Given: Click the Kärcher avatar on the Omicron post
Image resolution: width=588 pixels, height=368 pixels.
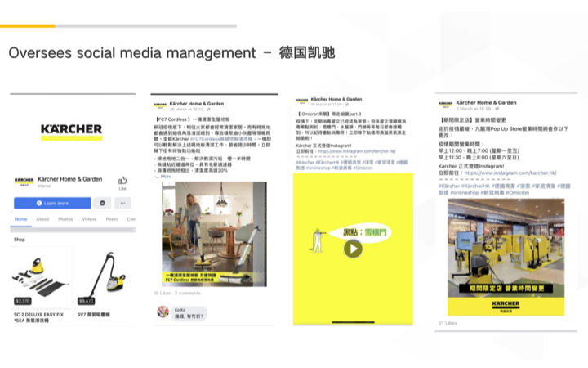Looking at the screenshot, I should (x=302, y=102).
